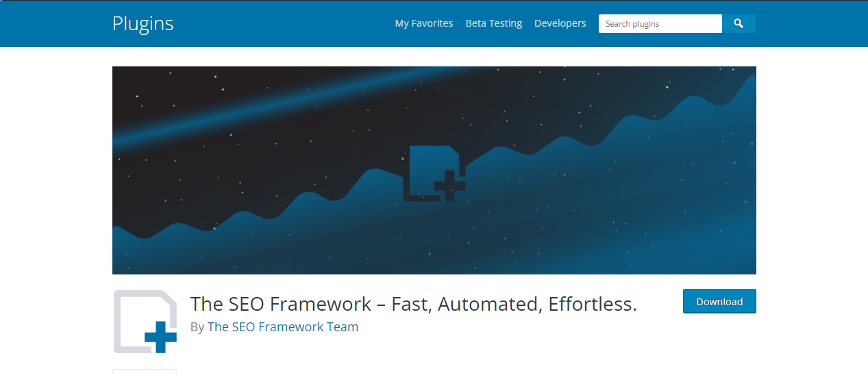Go to Beta Testing page
The height and width of the screenshot is (373, 868).
494,23
